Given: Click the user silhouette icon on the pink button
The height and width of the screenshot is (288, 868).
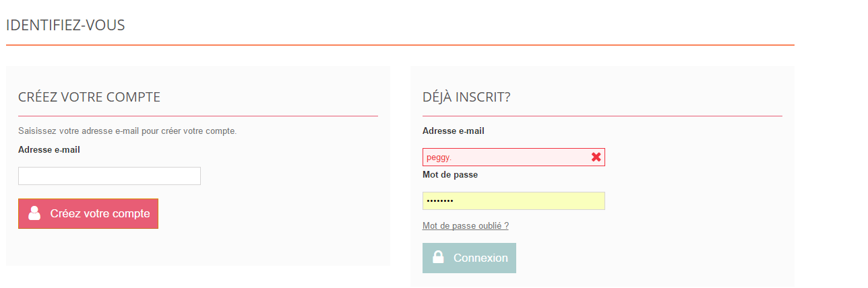Looking at the screenshot, I should [35, 213].
